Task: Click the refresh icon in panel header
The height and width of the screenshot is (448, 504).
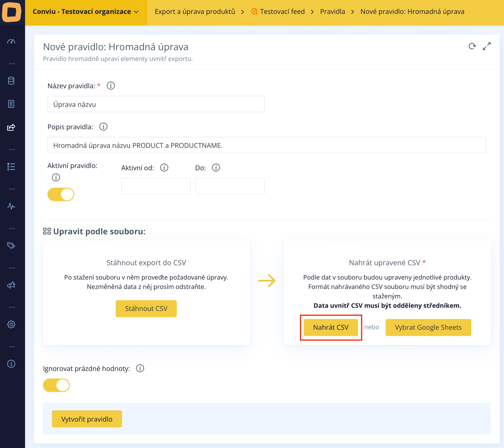Action: (x=472, y=46)
